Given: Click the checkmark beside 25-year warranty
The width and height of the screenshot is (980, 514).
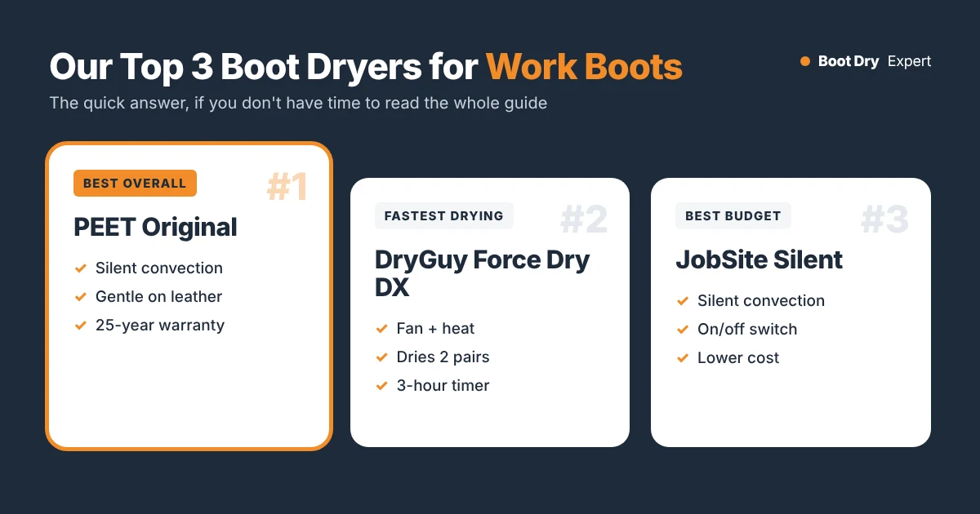Looking at the screenshot, I should point(81,325).
